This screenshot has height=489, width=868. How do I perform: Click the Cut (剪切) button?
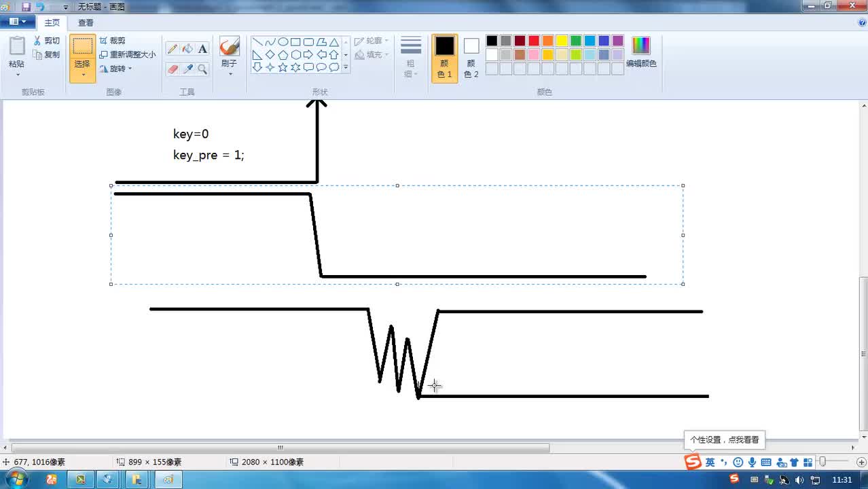click(x=47, y=41)
